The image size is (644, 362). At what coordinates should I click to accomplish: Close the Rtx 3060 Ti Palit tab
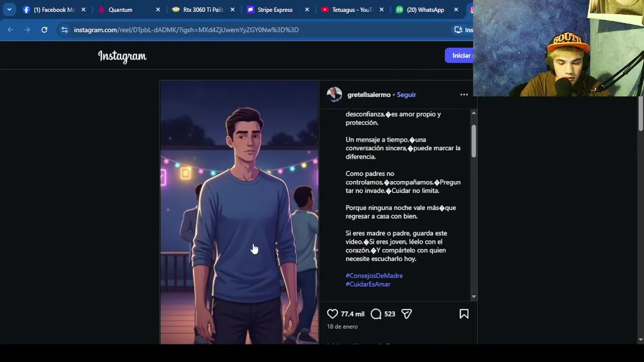pos(232,10)
